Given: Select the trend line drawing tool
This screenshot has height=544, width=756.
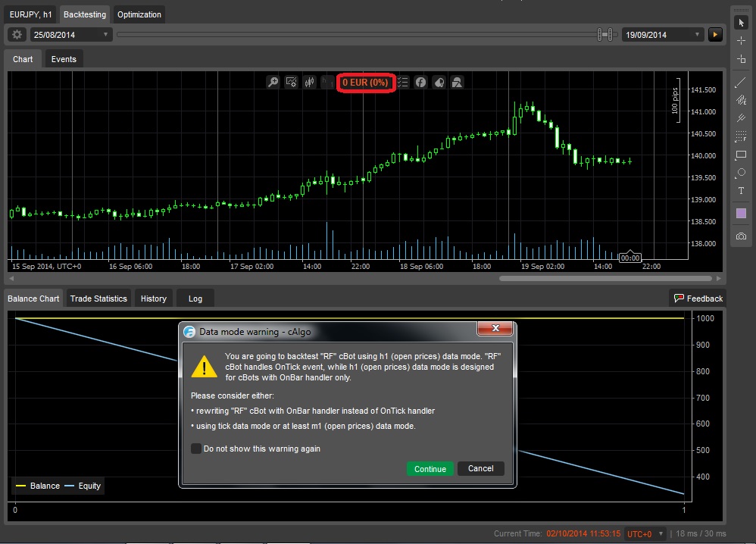Looking at the screenshot, I should (x=741, y=83).
